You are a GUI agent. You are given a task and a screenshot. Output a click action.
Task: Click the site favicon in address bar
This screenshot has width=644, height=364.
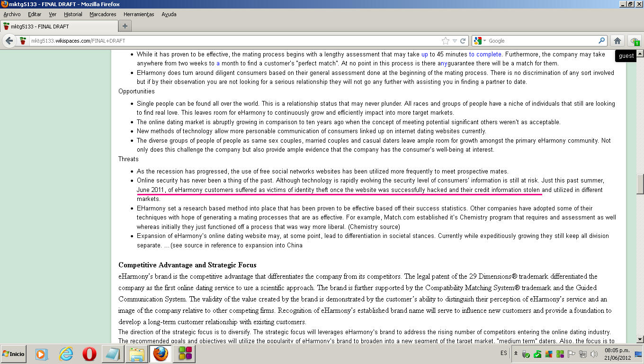pyautogui.click(x=23, y=41)
